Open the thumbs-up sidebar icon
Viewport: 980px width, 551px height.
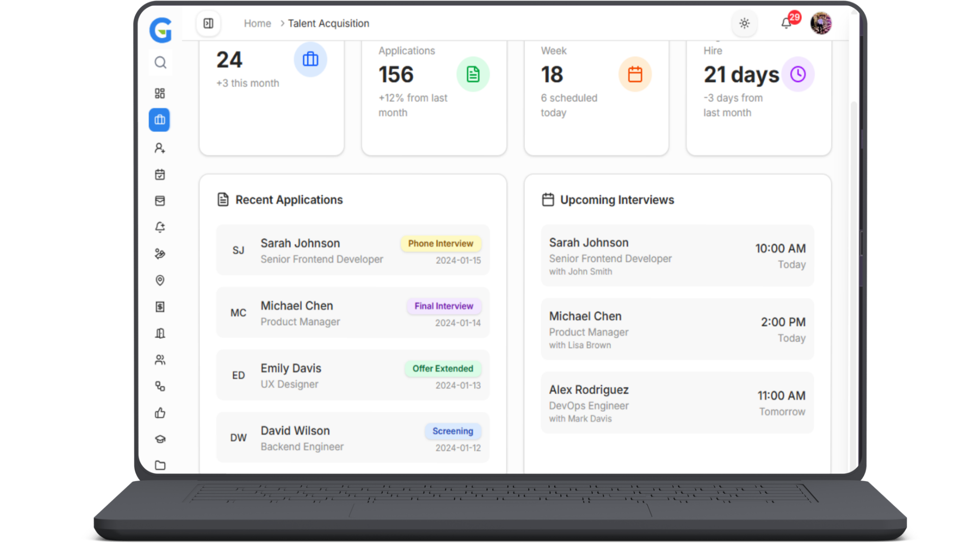[160, 413]
